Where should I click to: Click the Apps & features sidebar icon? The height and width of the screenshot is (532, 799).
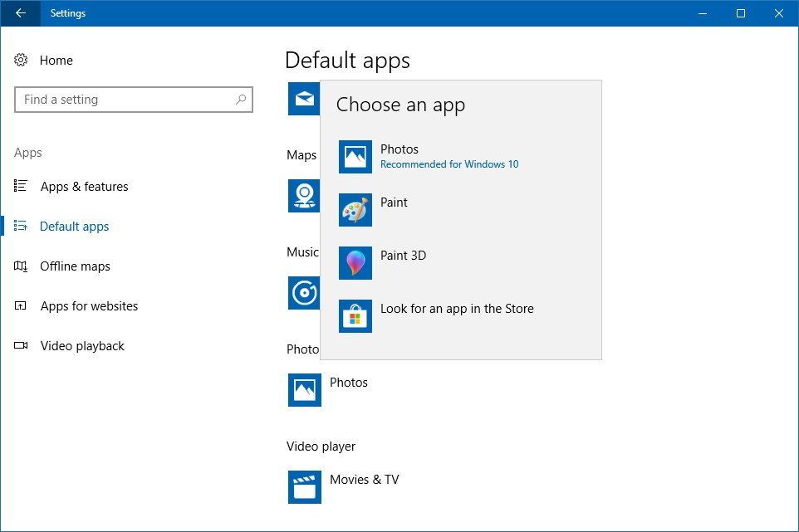click(20, 187)
